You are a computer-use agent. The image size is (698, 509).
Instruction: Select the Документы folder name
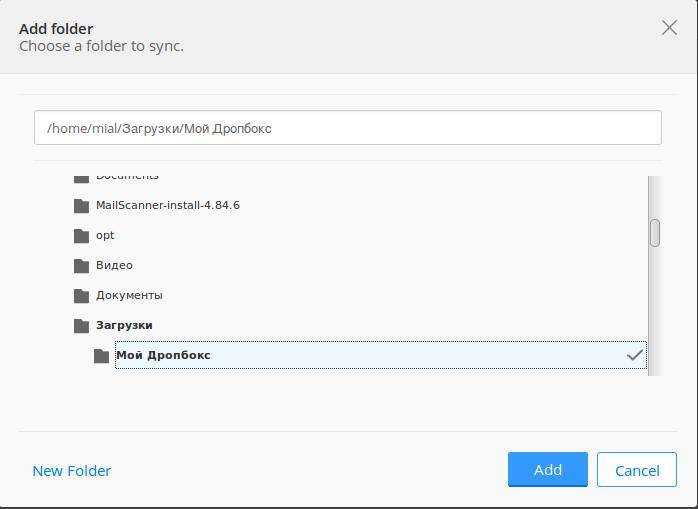[x=129, y=295]
